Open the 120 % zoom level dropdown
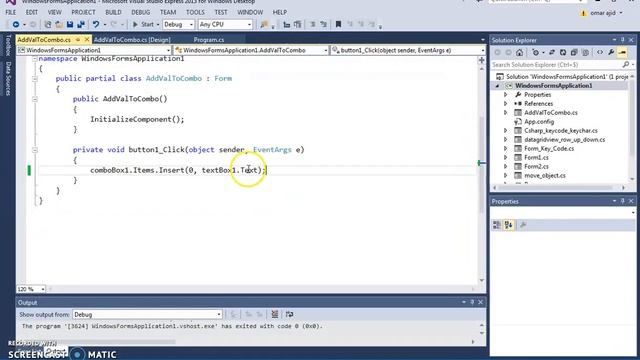Screen dimensions: 640x360 [x=31, y=289]
